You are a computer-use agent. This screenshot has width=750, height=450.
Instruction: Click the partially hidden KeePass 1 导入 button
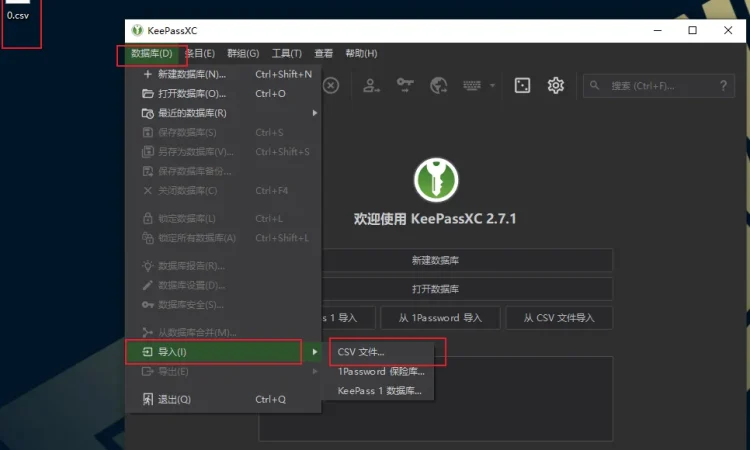point(348,318)
